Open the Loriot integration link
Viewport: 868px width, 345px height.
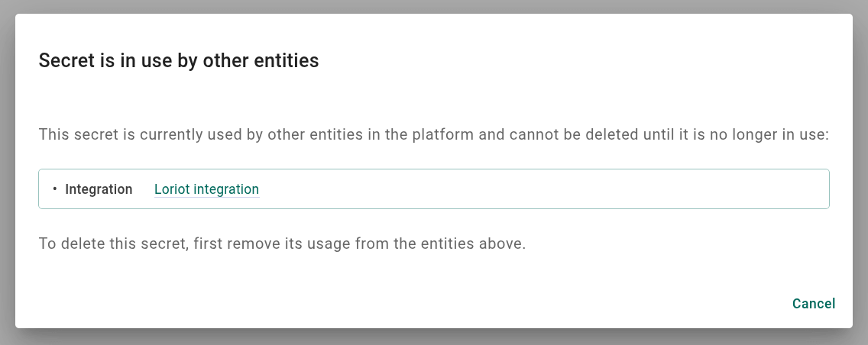click(206, 189)
